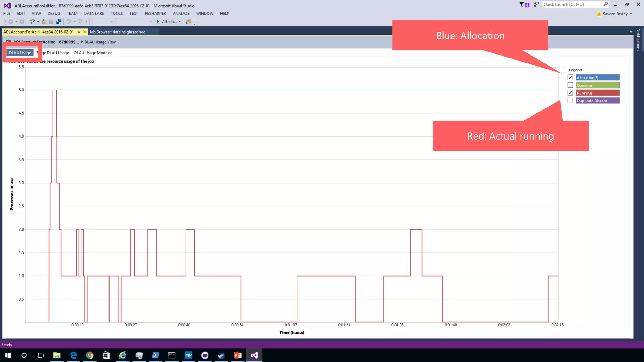Click the New Project toolbar icon

pos(32,22)
